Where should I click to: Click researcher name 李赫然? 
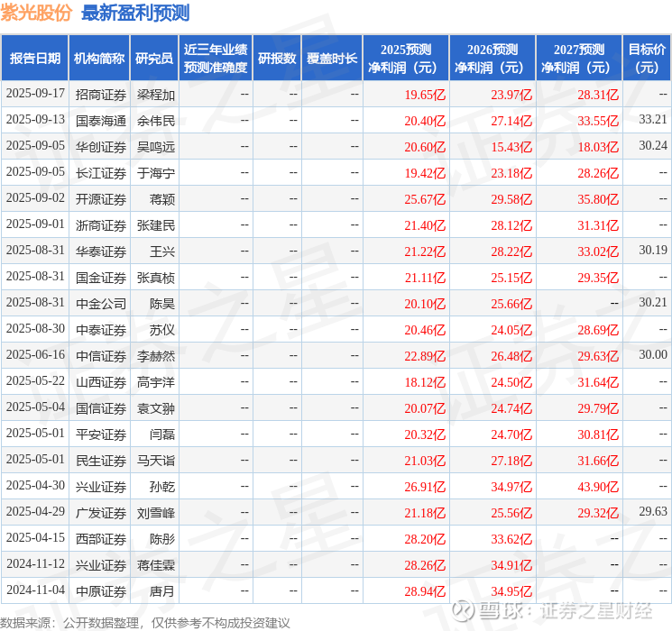point(156,356)
